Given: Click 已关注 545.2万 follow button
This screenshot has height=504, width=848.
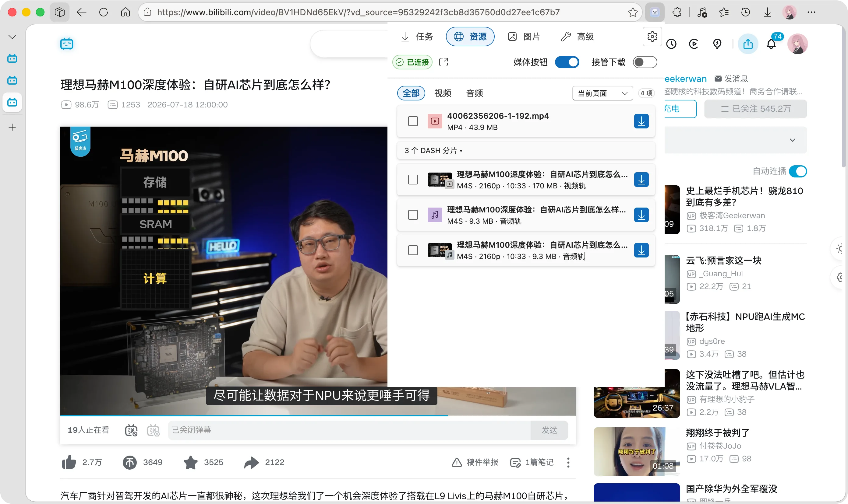Looking at the screenshot, I should click(755, 109).
